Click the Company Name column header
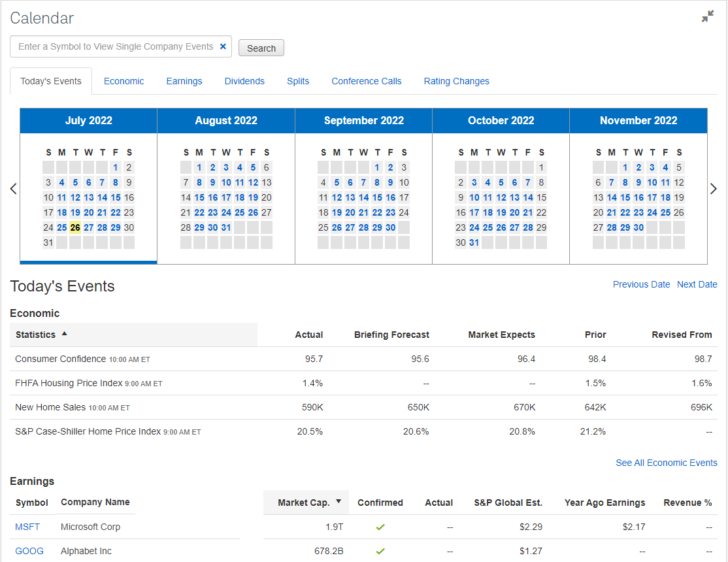 click(95, 502)
